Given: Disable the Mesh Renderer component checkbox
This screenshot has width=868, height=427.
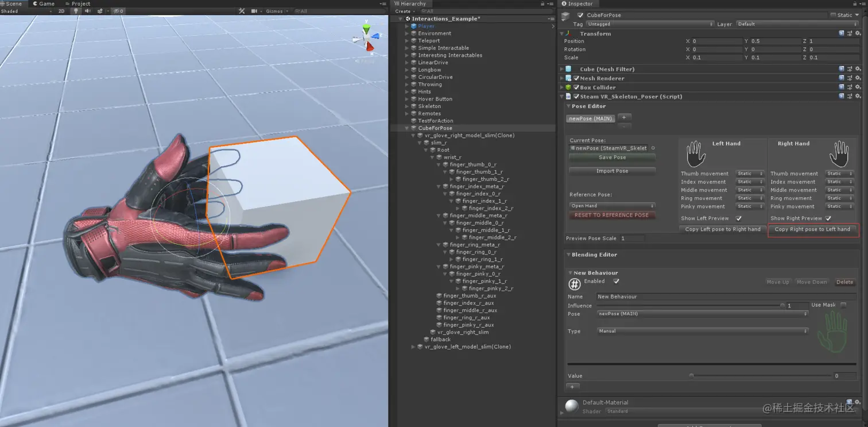Looking at the screenshot, I should pos(576,78).
